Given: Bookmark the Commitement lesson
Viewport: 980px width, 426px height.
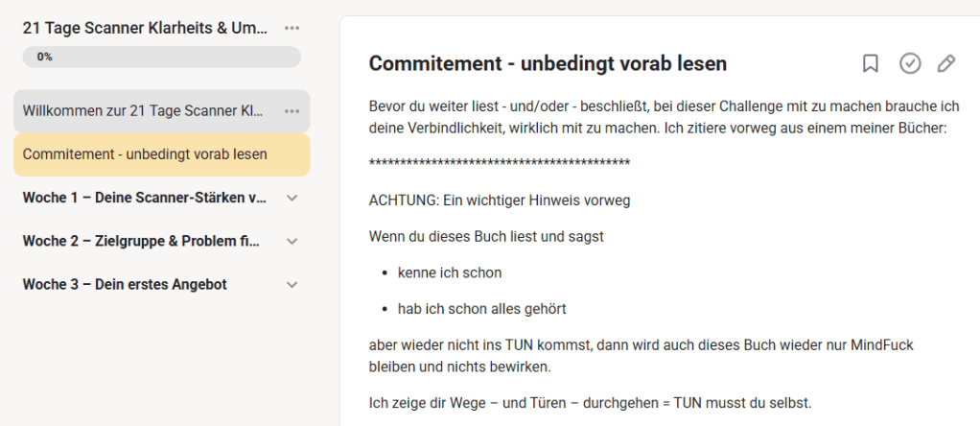Looking at the screenshot, I should (870, 63).
